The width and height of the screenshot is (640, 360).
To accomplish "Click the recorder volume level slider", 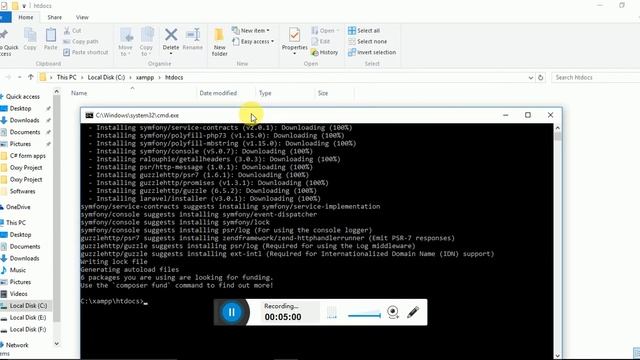I will [x=364, y=314].
